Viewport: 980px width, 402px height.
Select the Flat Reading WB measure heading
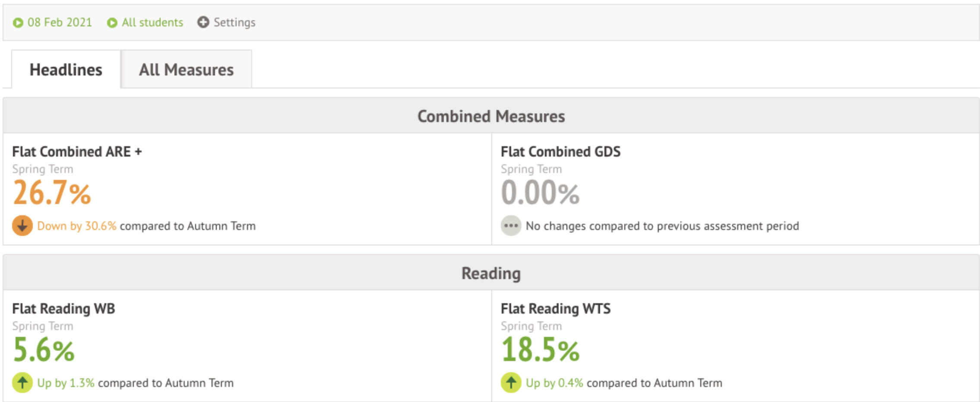(63, 309)
